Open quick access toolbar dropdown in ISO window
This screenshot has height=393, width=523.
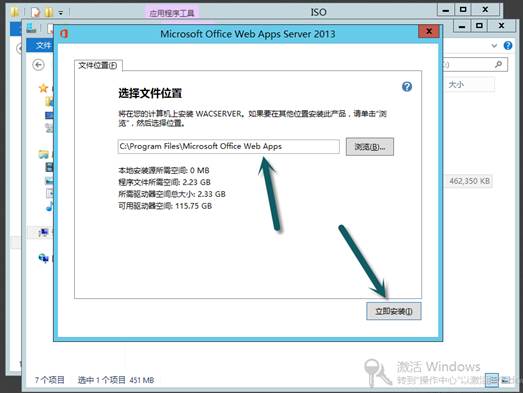(x=61, y=13)
